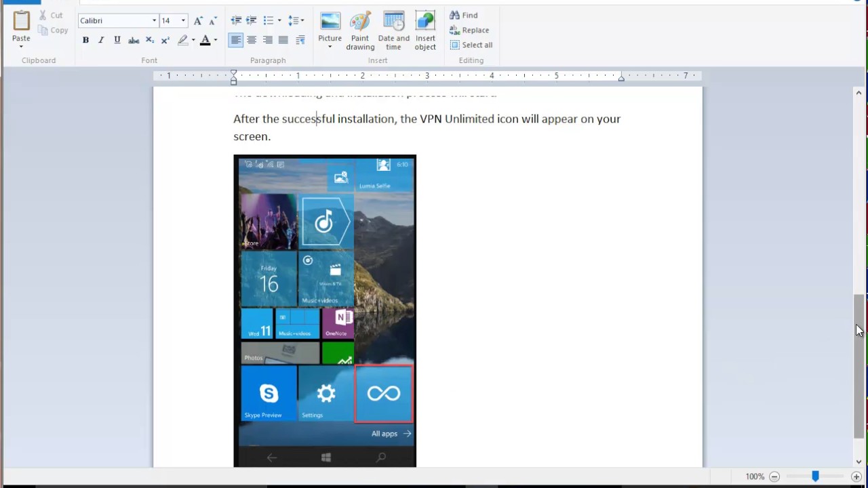Select Align text right
868x488 pixels.
[x=268, y=40]
